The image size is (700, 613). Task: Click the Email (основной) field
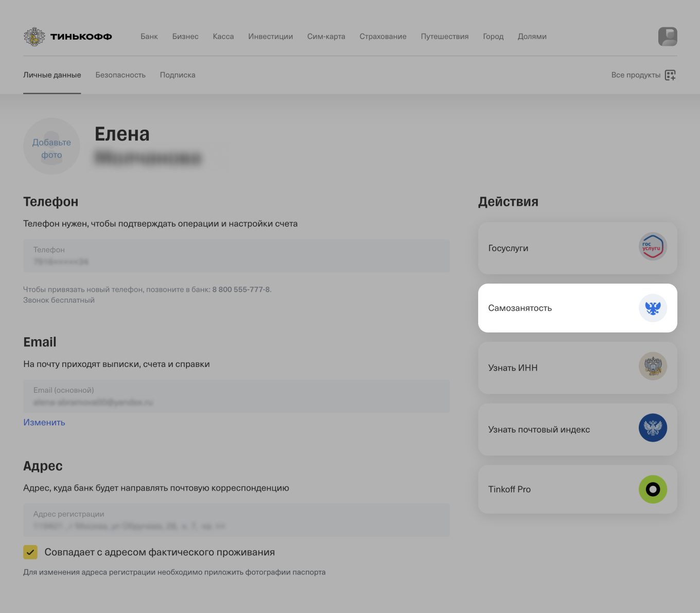click(x=236, y=396)
